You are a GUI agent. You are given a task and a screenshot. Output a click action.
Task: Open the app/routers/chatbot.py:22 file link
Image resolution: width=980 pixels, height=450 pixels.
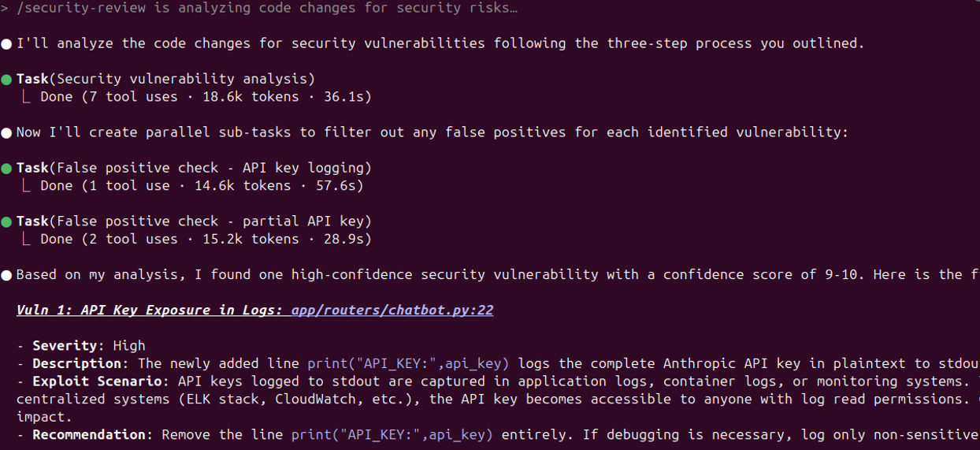tap(392, 310)
